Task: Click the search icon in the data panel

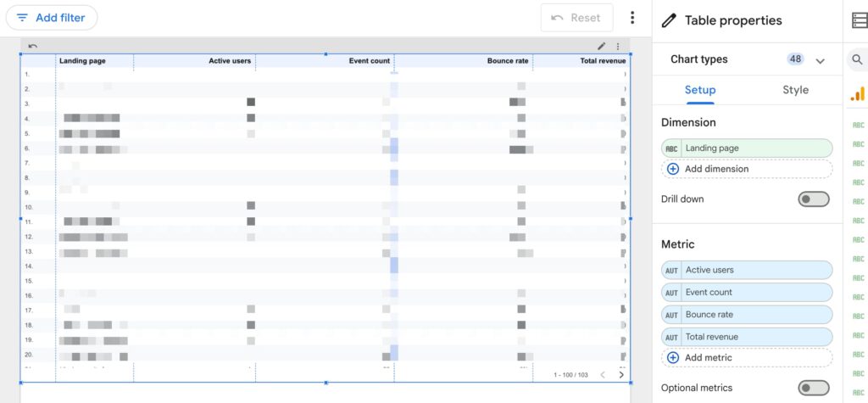Action: pos(857,59)
